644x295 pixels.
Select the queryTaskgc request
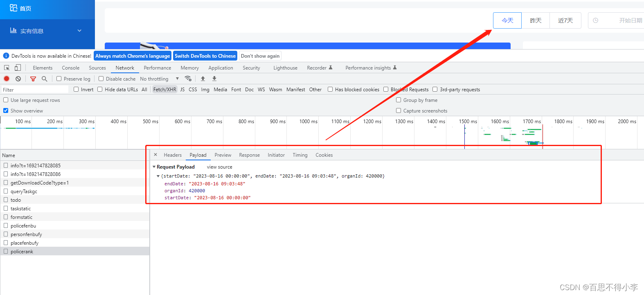[75, 191]
